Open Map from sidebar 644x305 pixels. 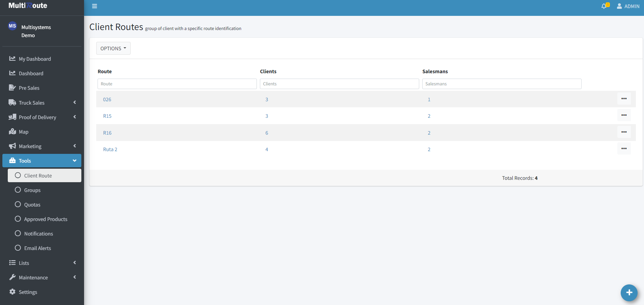pyautogui.click(x=23, y=132)
